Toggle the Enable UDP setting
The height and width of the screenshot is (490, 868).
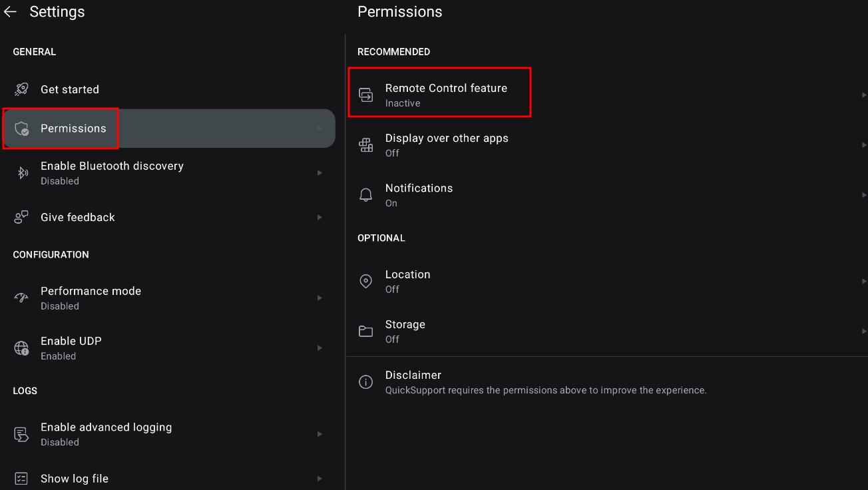click(71, 348)
